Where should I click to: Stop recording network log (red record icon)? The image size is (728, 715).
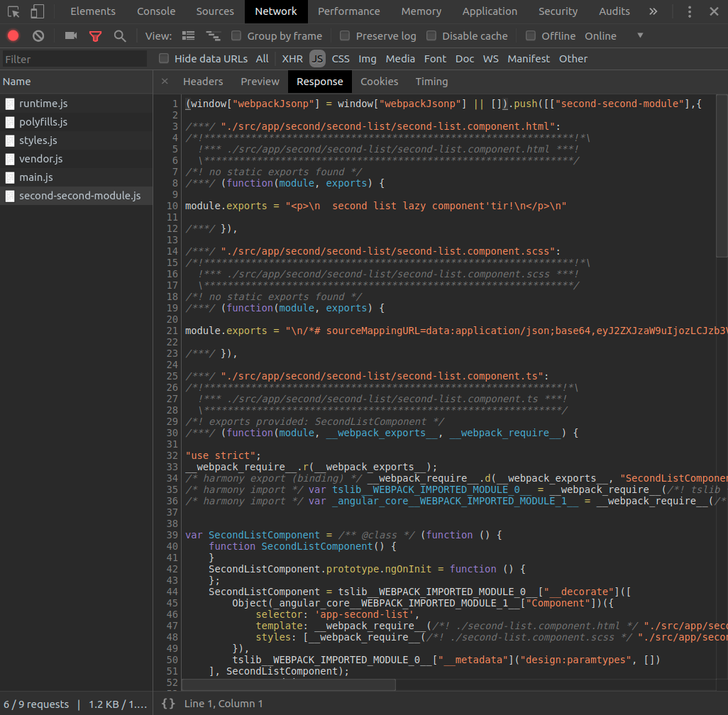coord(13,35)
